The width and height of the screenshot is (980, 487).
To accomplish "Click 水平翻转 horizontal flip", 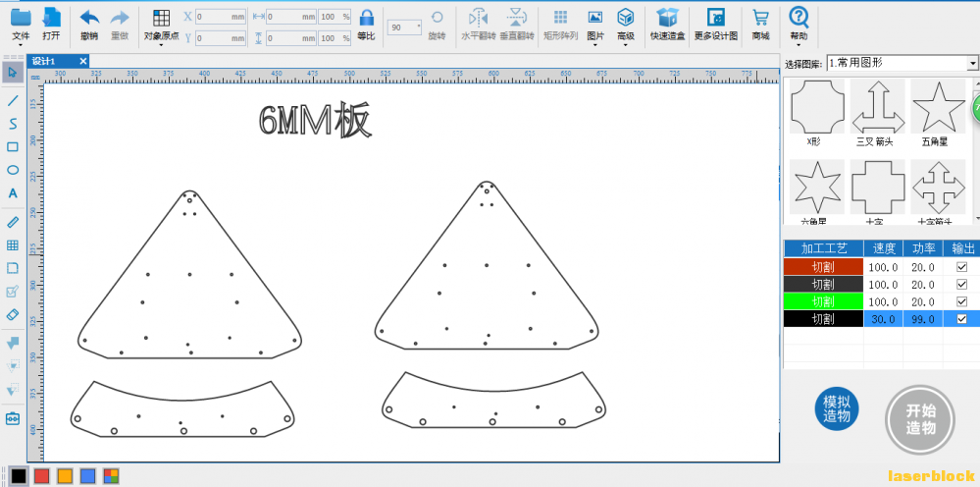I will click(479, 24).
